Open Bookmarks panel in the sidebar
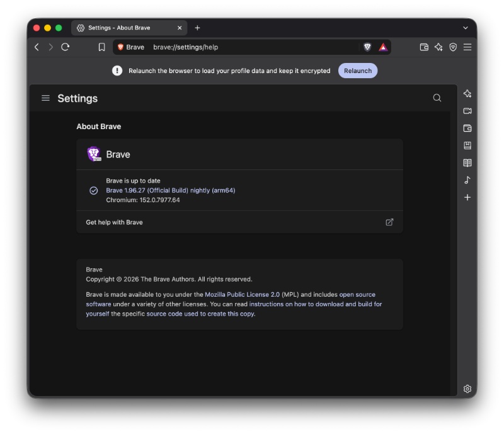Viewport: 504px width, 434px height. 467,146
